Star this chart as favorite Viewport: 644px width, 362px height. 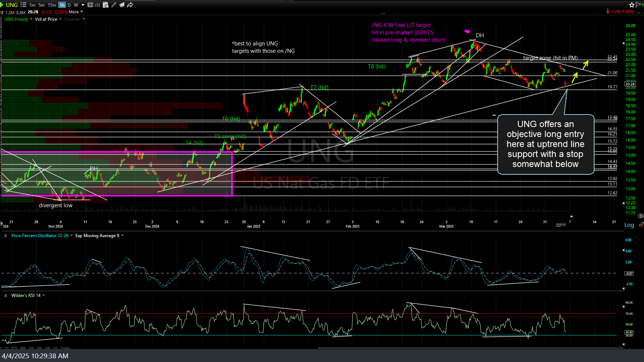point(631,5)
